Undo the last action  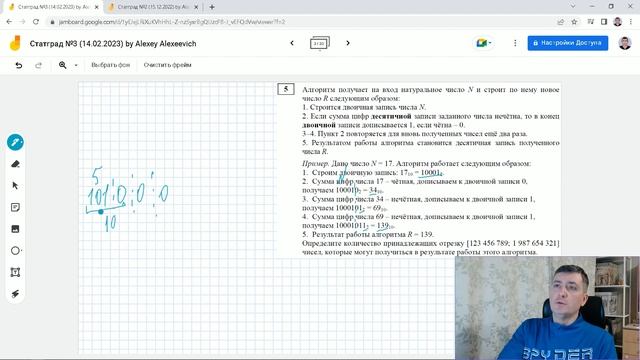tap(19, 65)
